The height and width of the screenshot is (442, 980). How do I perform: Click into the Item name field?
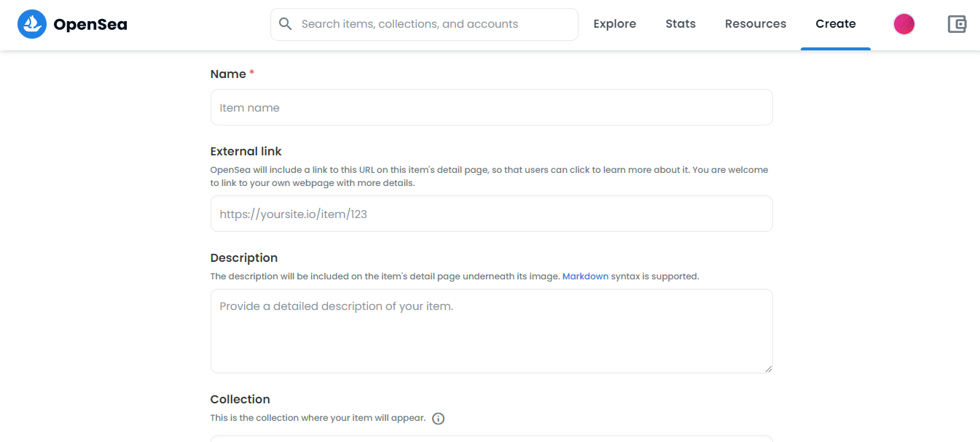tap(491, 108)
